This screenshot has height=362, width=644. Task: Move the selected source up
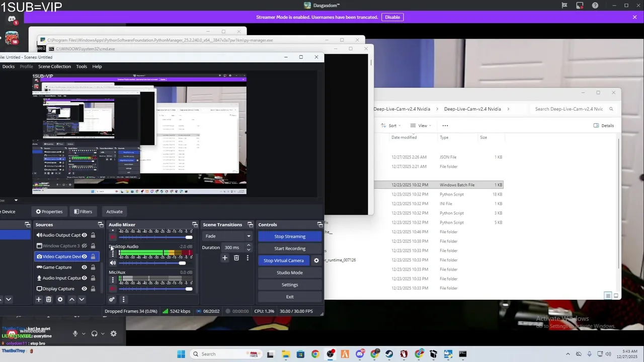point(71,299)
